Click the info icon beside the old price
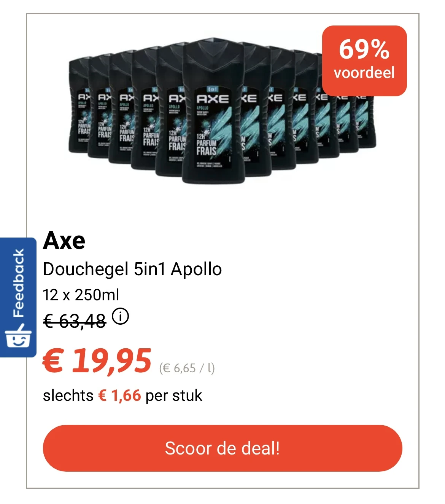The width and height of the screenshot is (445, 504). coord(121,317)
